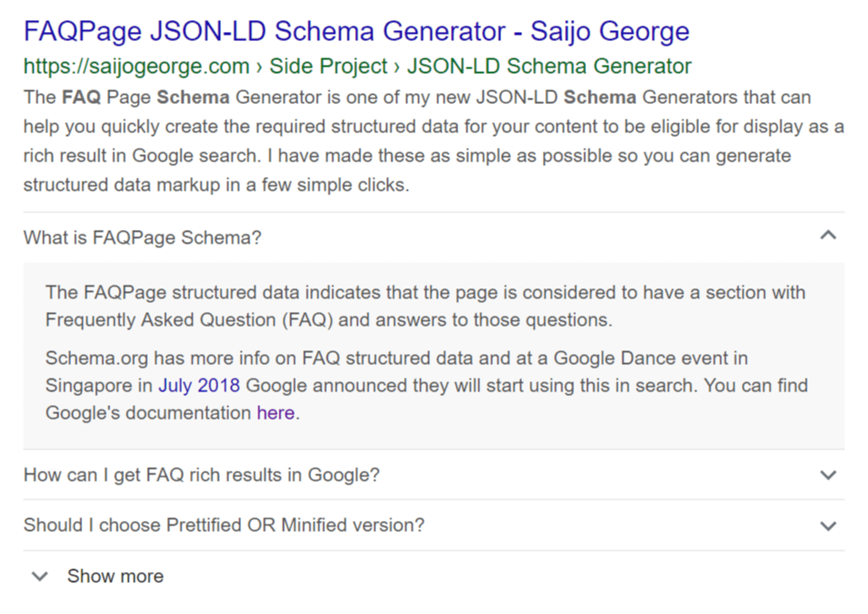Open FAQPage JSON-LD Schema Generator title link
The height and width of the screenshot is (614, 868).
[x=357, y=31]
